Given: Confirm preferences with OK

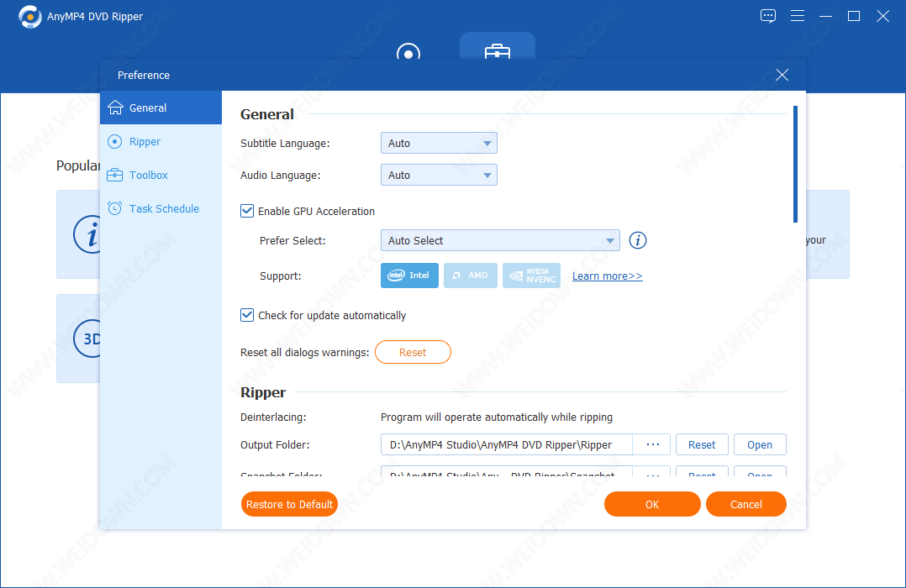Looking at the screenshot, I should coord(652,504).
